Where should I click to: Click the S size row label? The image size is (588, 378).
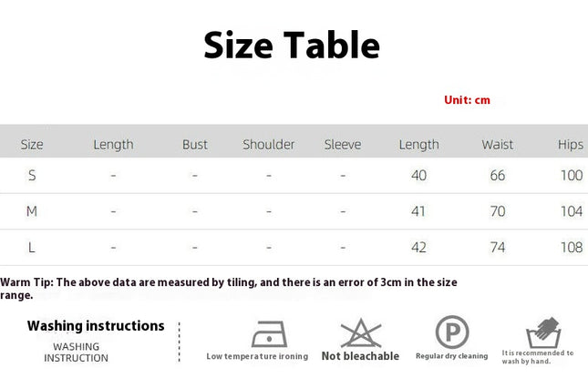(32, 175)
